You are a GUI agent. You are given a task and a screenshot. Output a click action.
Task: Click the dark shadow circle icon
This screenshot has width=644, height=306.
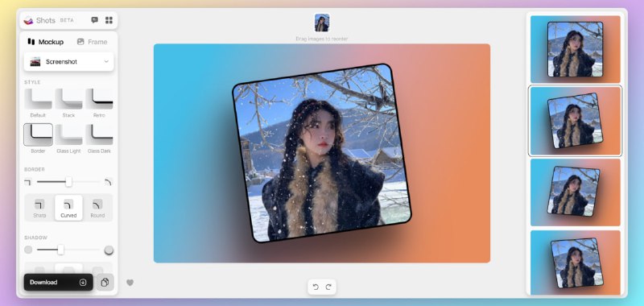tap(109, 250)
